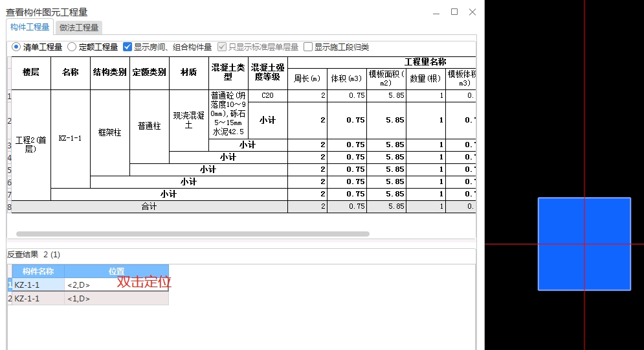
Task: Click the 结构类别 column header
Action: (109, 73)
